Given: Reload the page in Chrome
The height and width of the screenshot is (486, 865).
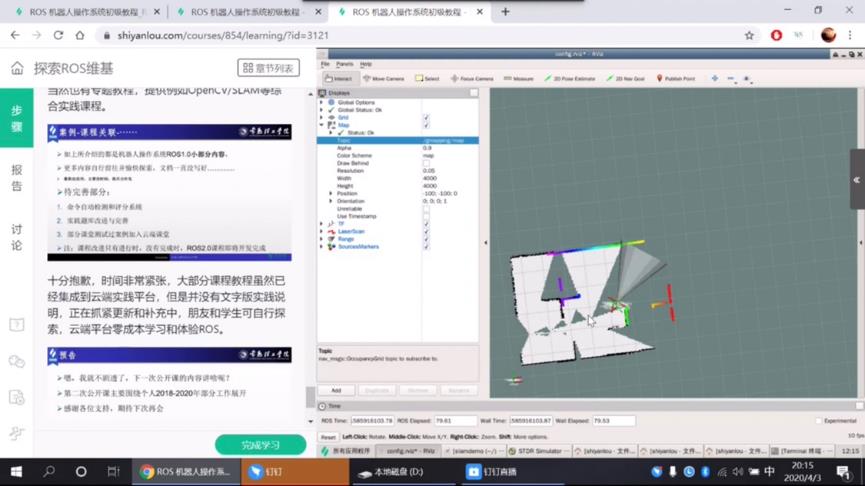Looking at the screenshot, I should [58, 35].
